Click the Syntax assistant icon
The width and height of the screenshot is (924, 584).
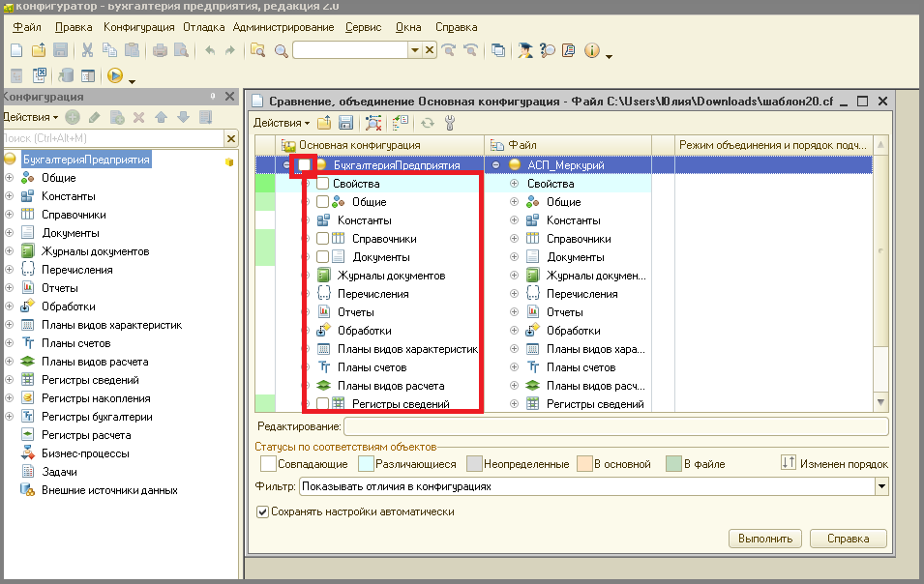coord(525,50)
